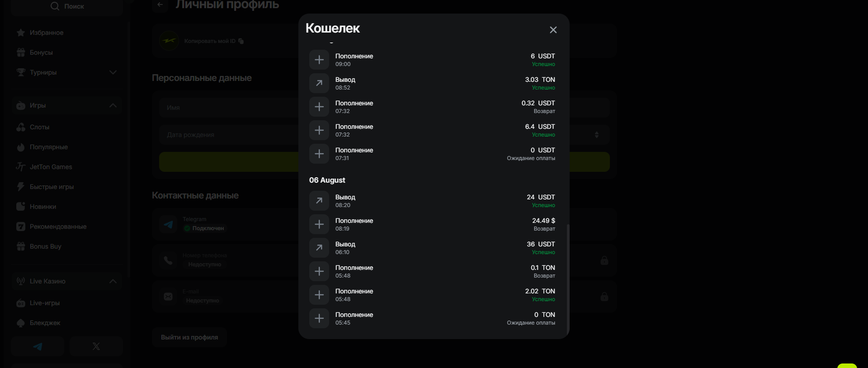This screenshot has height=368, width=868.
Task: Open the Избранное menu item
Action: pyautogui.click(x=46, y=33)
